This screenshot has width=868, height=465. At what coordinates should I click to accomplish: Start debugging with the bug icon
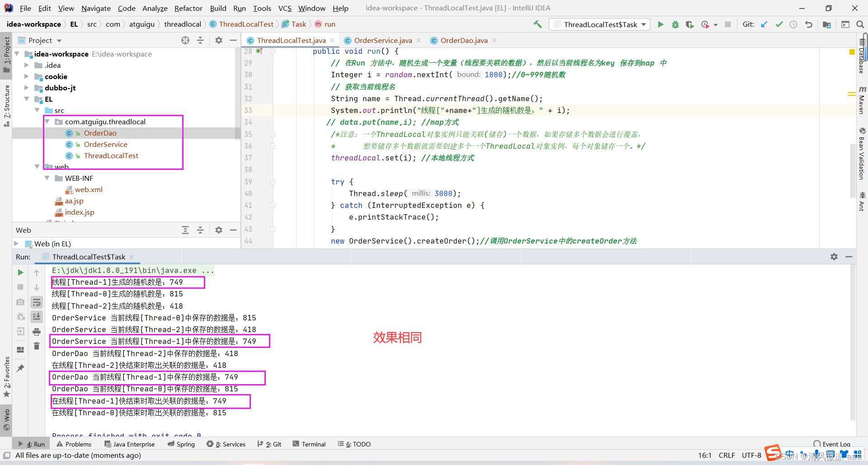675,24
